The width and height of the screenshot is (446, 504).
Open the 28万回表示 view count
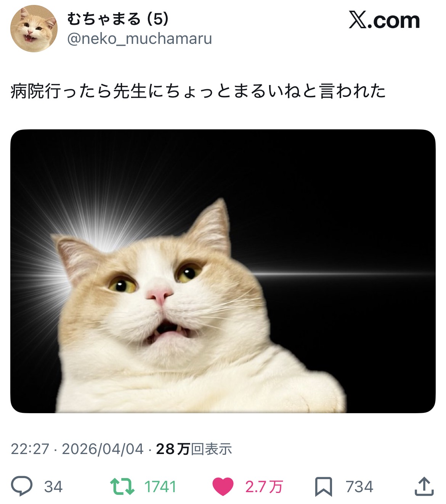point(194,449)
